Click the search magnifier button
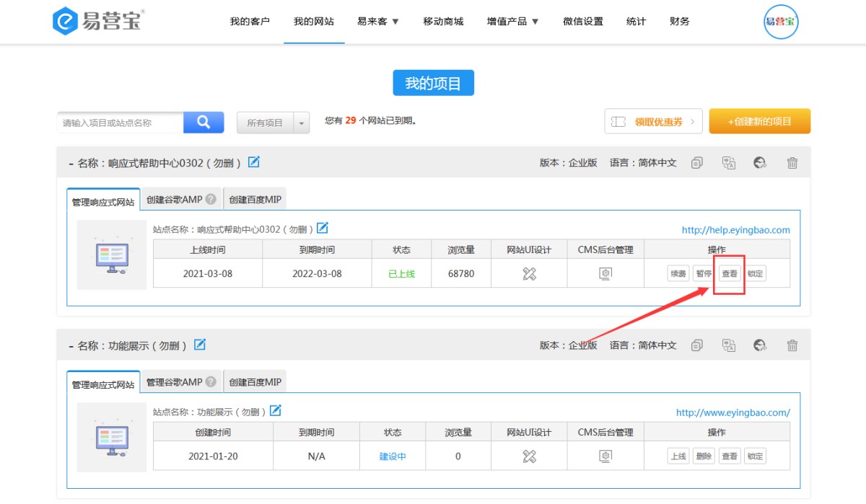Screen dimensions: 866x504 click(204, 123)
